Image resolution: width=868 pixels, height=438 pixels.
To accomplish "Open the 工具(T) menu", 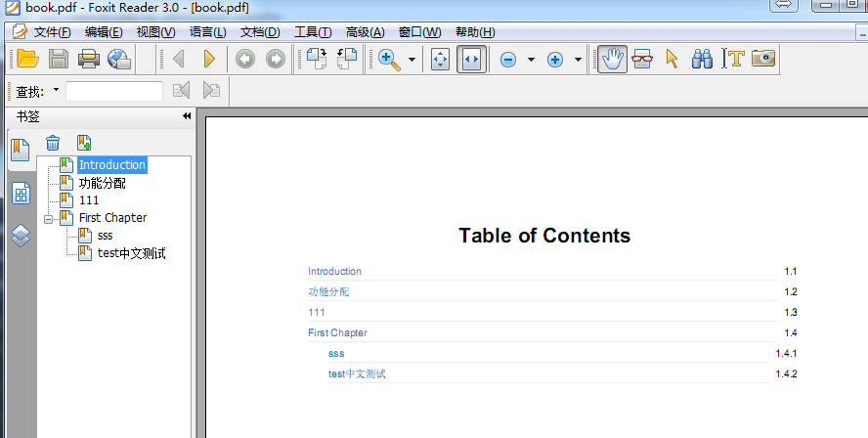I will pyautogui.click(x=313, y=32).
